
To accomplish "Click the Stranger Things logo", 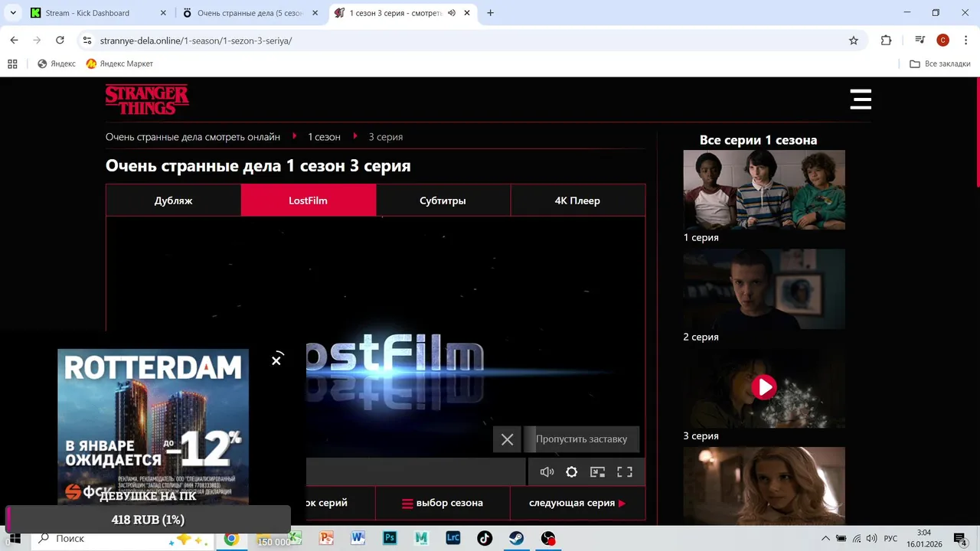I will (147, 99).
